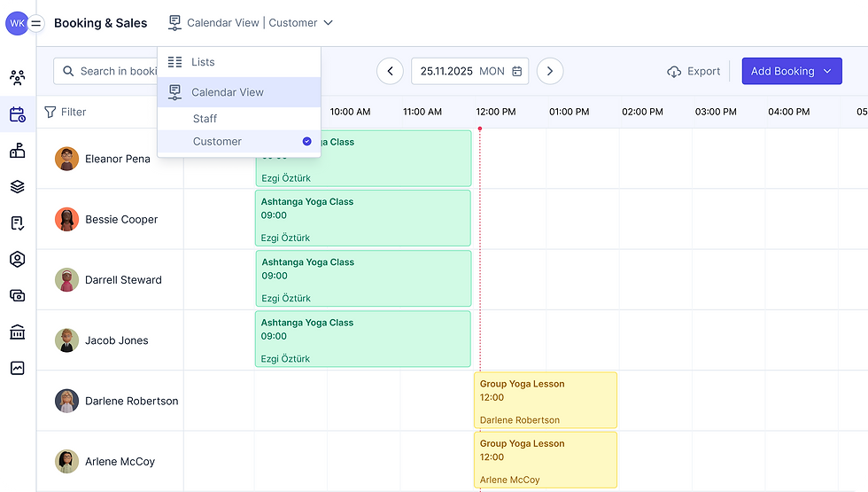Go to the next day arrow
Screen dimensions: 868x492
tap(550, 72)
